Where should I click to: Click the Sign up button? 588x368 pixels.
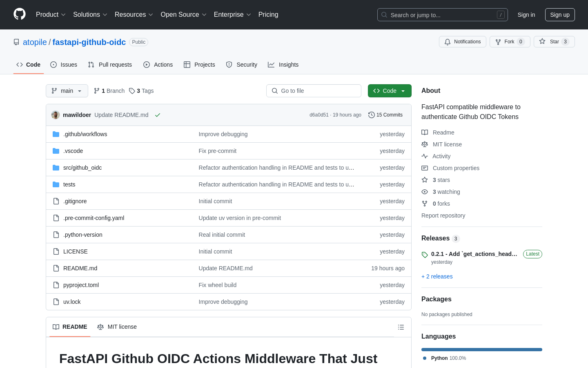pos(560,15)
